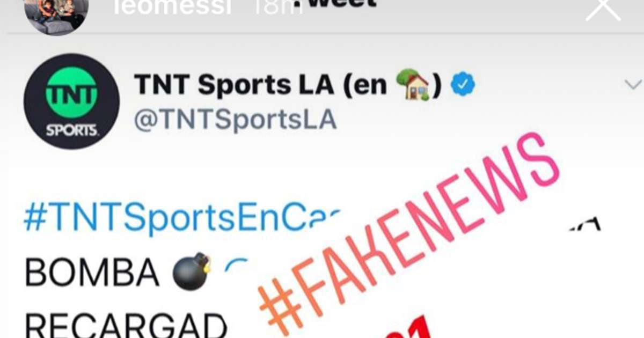Tap the house emoji in the account name
644x338 pixels.
(413, 85)
